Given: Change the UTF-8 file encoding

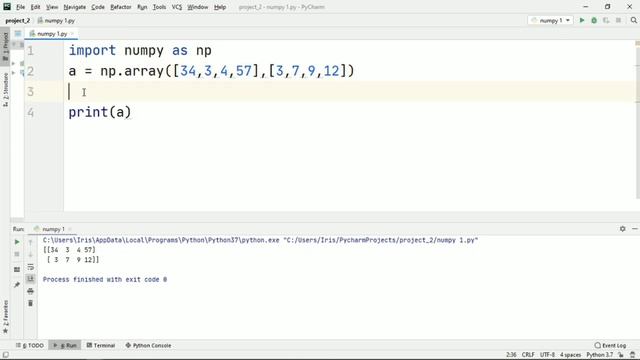Looking at the screenshot, I should point(547,355).
